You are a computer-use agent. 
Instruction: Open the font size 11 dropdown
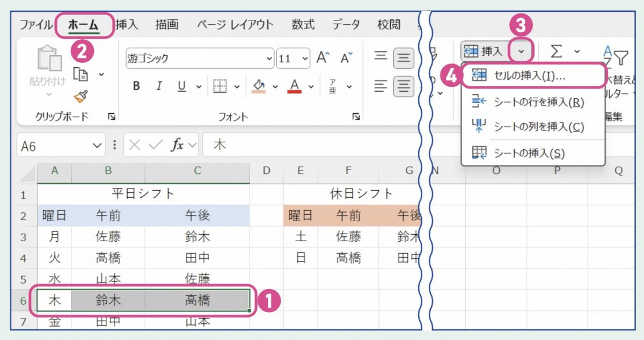305,59
